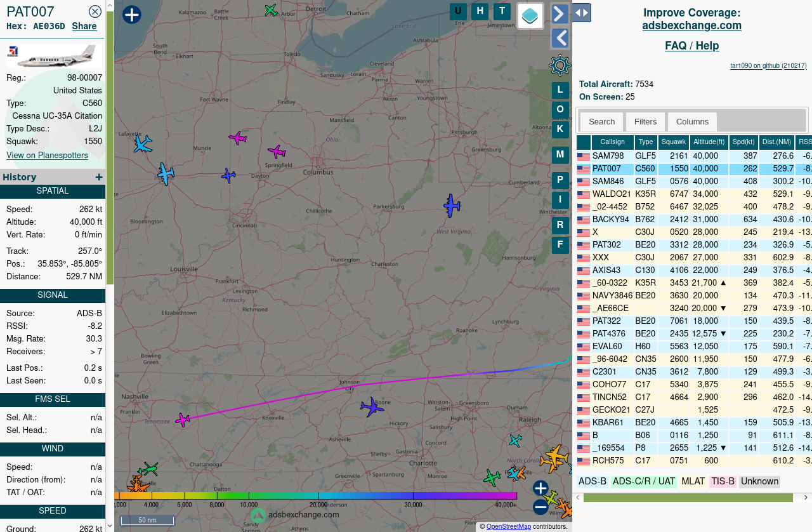Open View on Planespotters link
The width and height of the screenshot is (812, 532).
tap(48, 156)
